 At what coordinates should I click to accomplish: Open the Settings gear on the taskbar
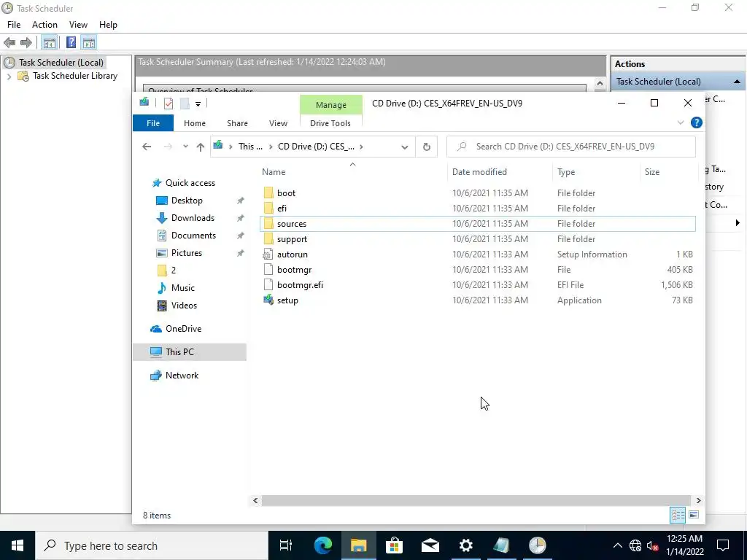(x=465, y=545)
